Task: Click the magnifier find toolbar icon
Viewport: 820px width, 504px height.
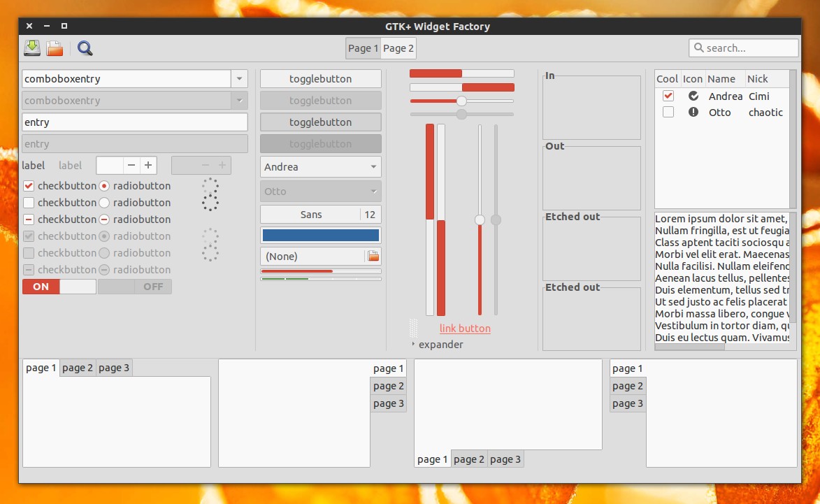Action: point(84,48)
